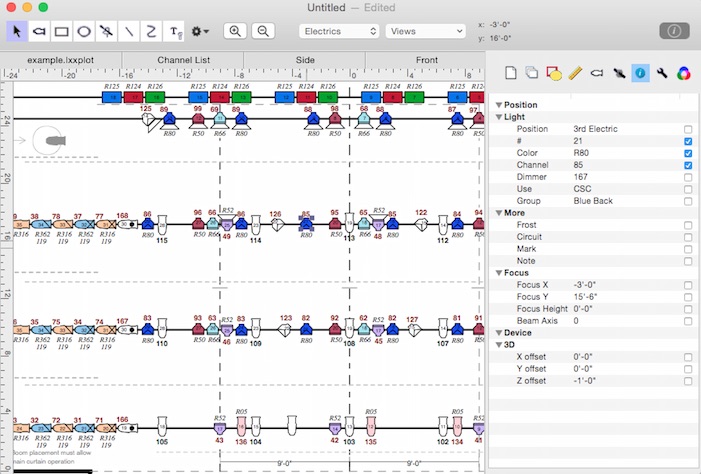Enable the Use row checkbox
The width and height of the screenshot is (701, 474).
(x=688, y=190)
